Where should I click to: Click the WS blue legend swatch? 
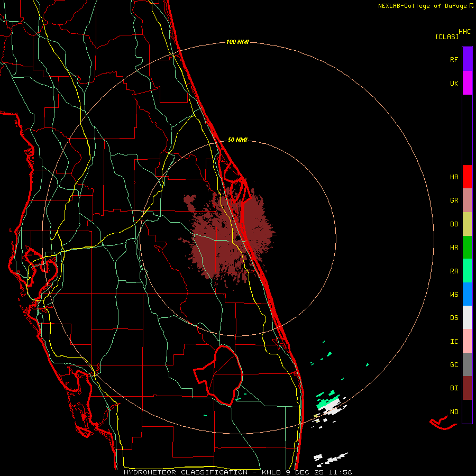point(467,294)
